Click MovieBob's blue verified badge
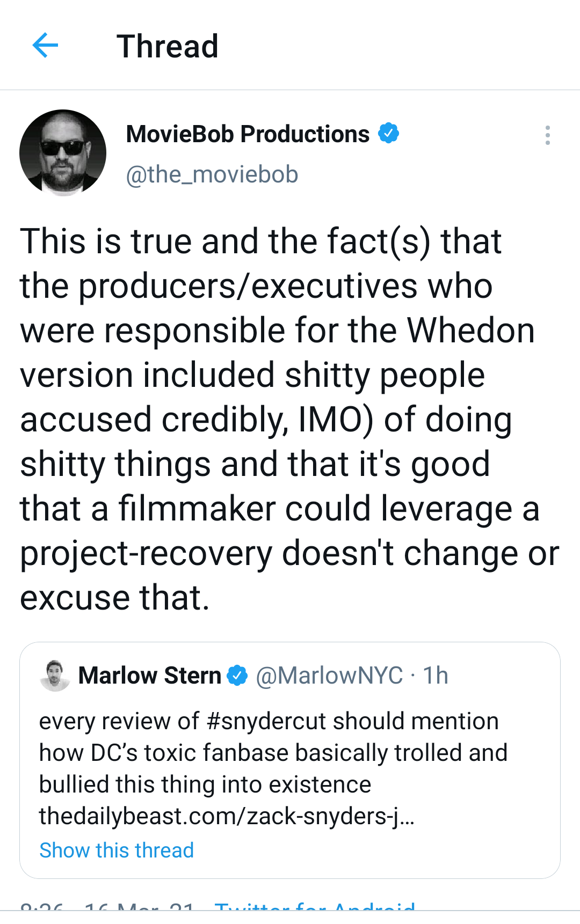This screenshot has width=580, height=924. pyautogui.click(x=388, y=133)
